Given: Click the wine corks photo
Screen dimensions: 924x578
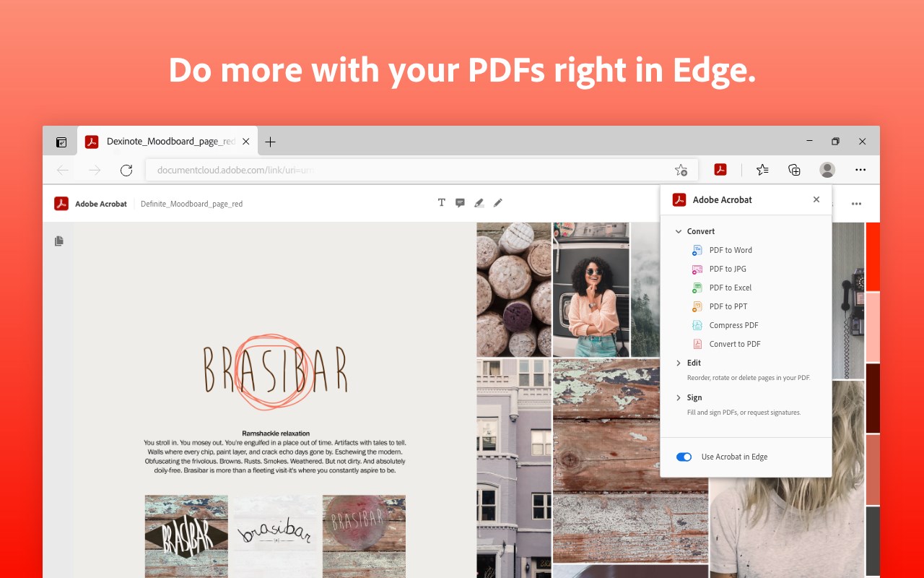Looking at the screenshot, I should point(513,290).
